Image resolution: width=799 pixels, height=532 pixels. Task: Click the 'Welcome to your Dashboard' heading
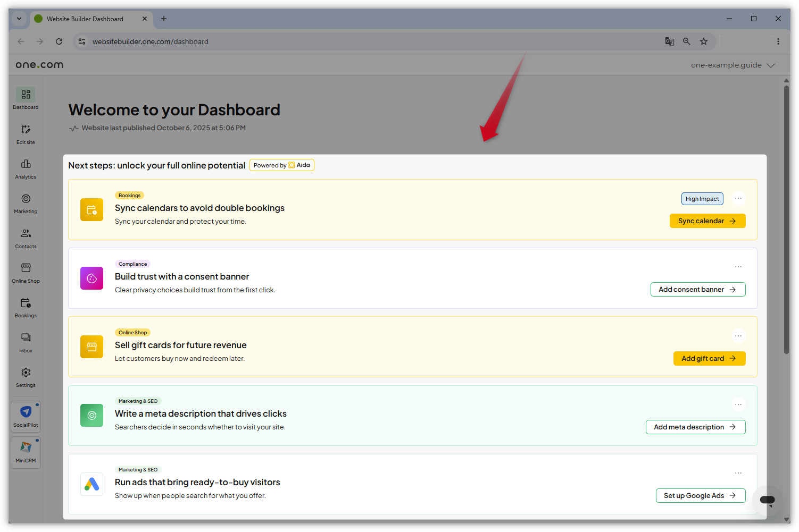[174, 110]
